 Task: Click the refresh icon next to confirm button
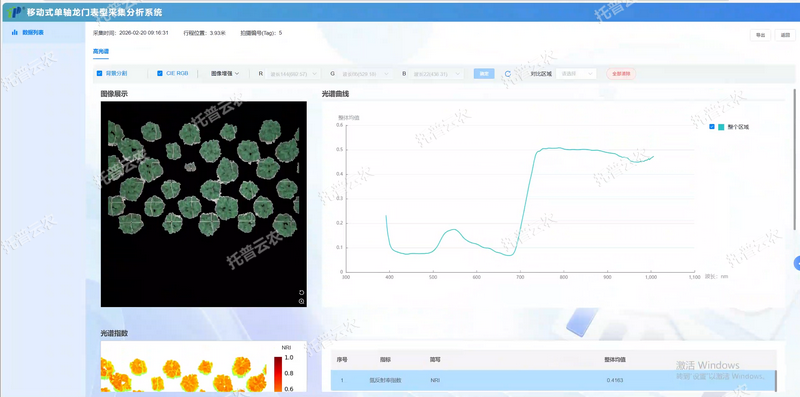pos(508,74)
